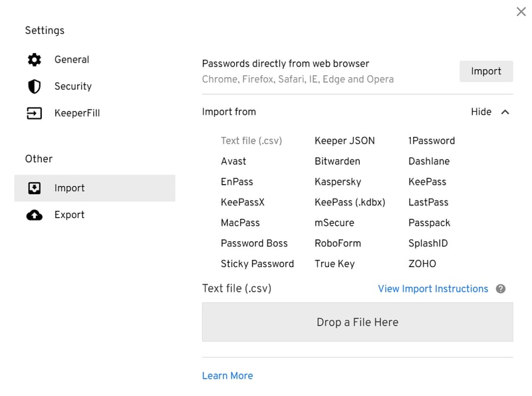This screenshot has width=532, height=396.
Task: Pick Bitwarden as import source
Action: (337, 161)
